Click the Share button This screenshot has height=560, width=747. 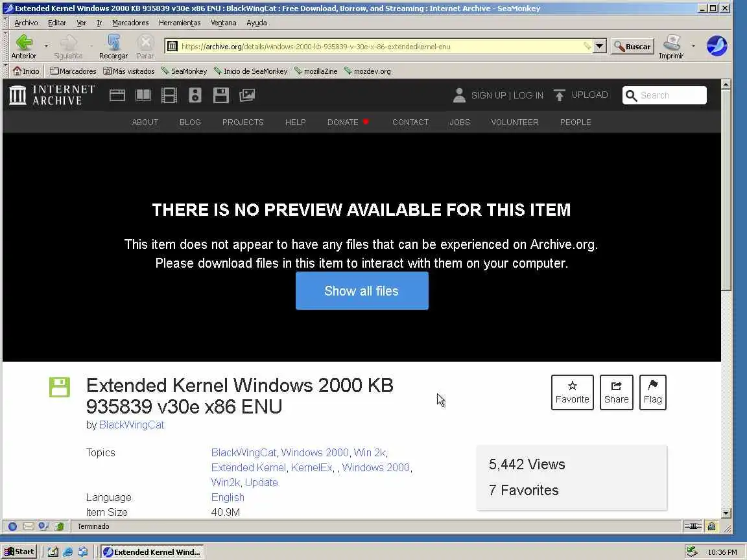click(616, 392)
